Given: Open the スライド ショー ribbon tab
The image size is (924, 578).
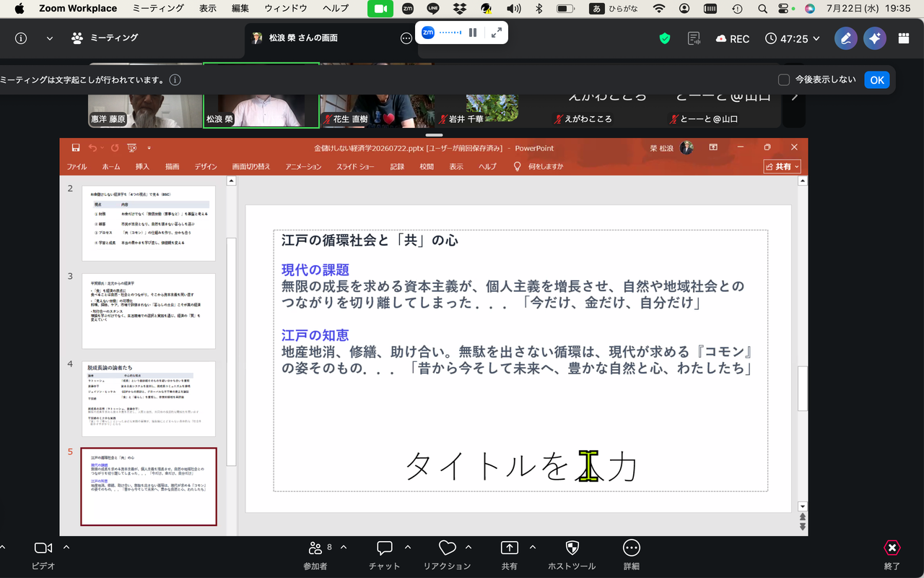Looking at the screenshot, I should point(355,167).
